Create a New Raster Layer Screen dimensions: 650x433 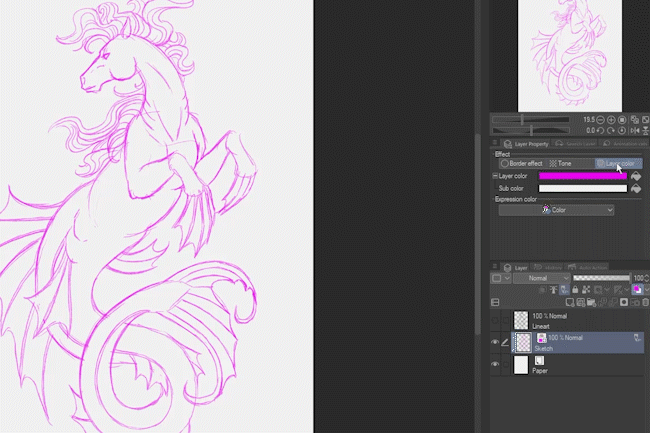click(570, 302)
